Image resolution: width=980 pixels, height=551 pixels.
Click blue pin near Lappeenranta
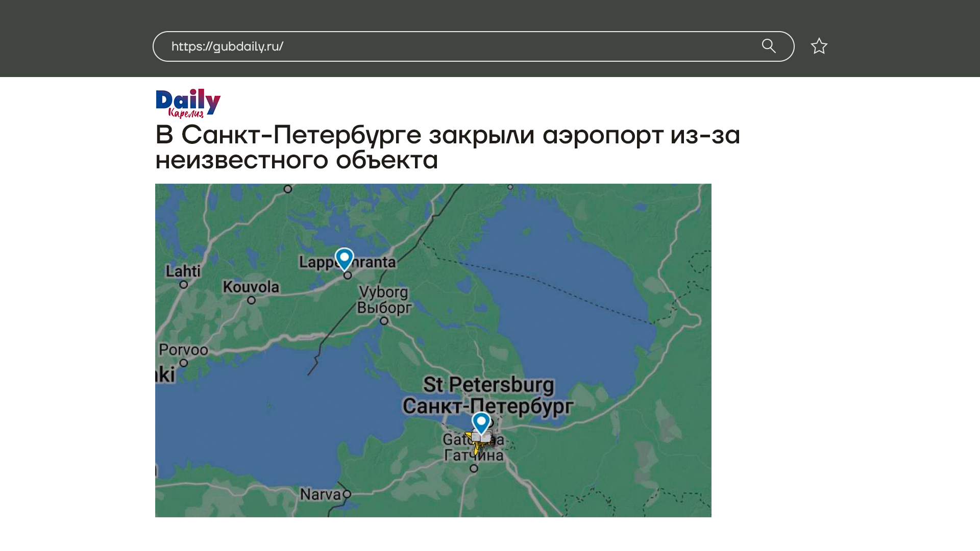point(344,258)
